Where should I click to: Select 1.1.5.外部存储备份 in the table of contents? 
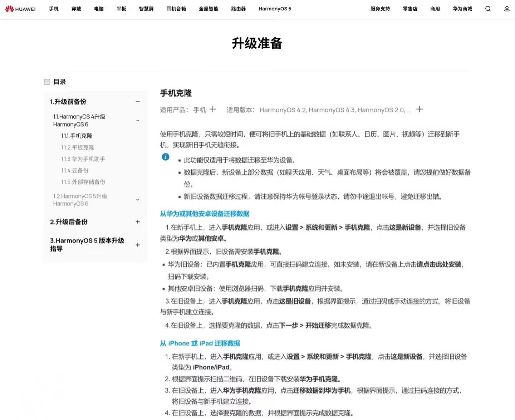coord(83,182)
